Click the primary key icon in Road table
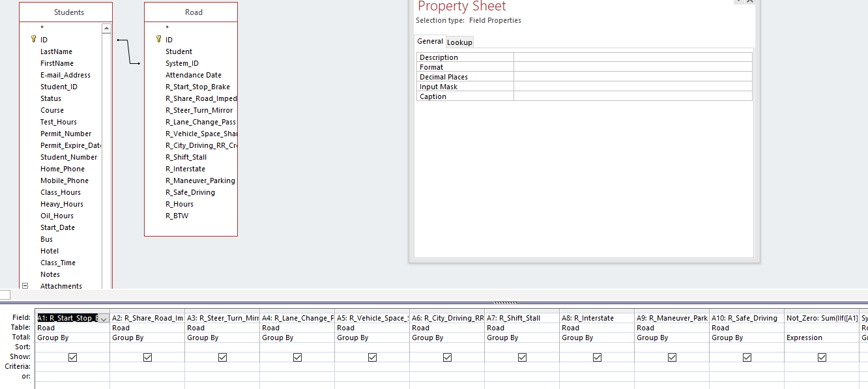This screenshot has height=389, width=868. [158, 40]
